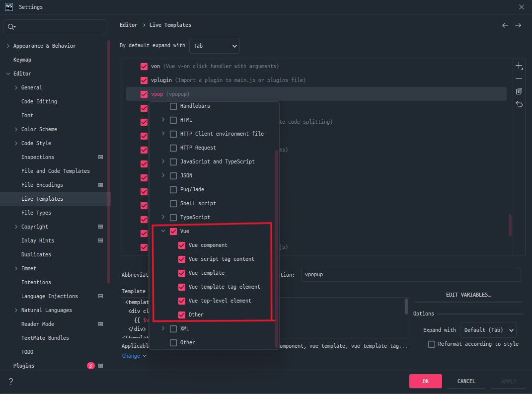Click project-level icon beside Reader Mode
Viewport: 532px width, 394px height.
coord(100,324)
